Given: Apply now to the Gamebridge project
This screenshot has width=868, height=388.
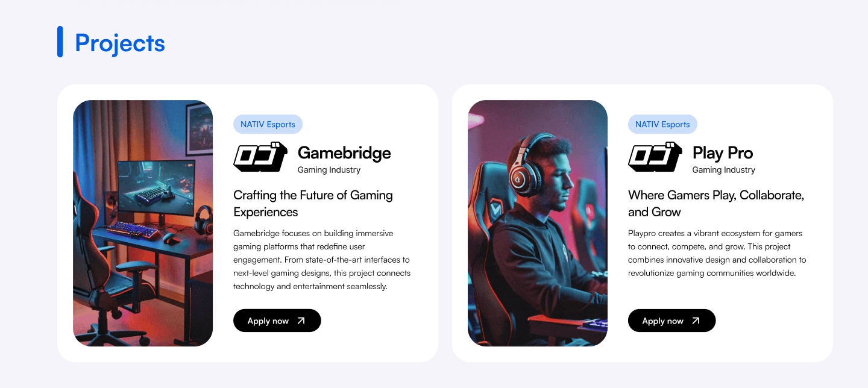Looking at the screenshot, I should [x=277, y=321].
